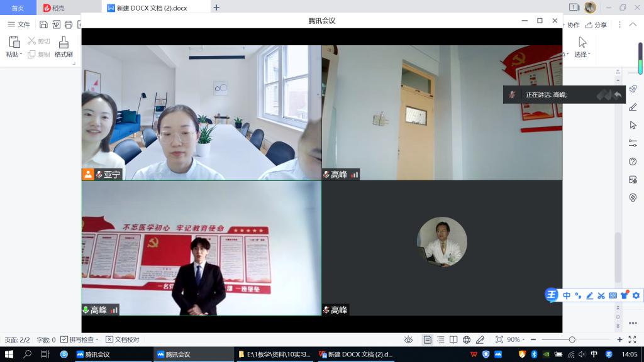
Task: Click the zoom slider handle in status bar
Action: [572, 339]
